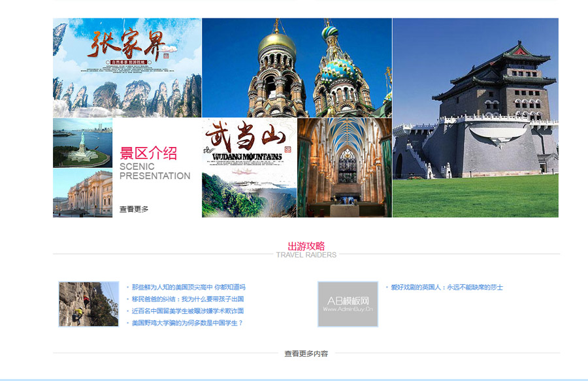
Task: Click the TRAVEL RAIDERS subtitle
Action: 306,255
